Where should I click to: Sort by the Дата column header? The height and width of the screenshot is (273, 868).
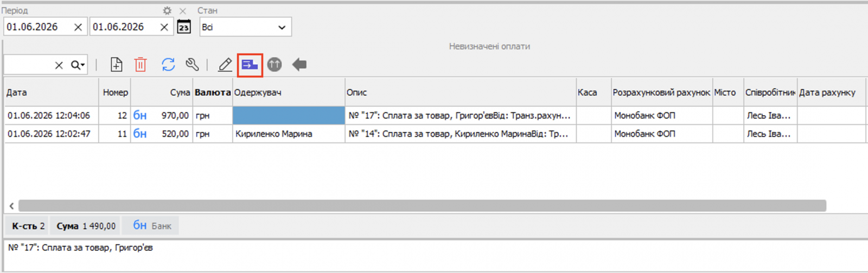[52, 93]
